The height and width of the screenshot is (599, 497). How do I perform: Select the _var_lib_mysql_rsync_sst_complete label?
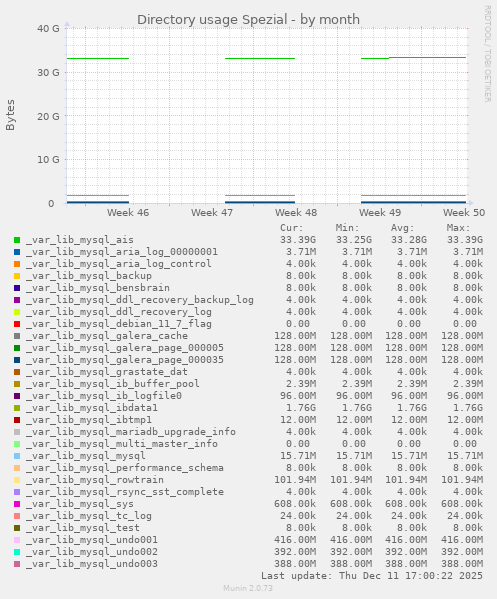pos(125,492)
